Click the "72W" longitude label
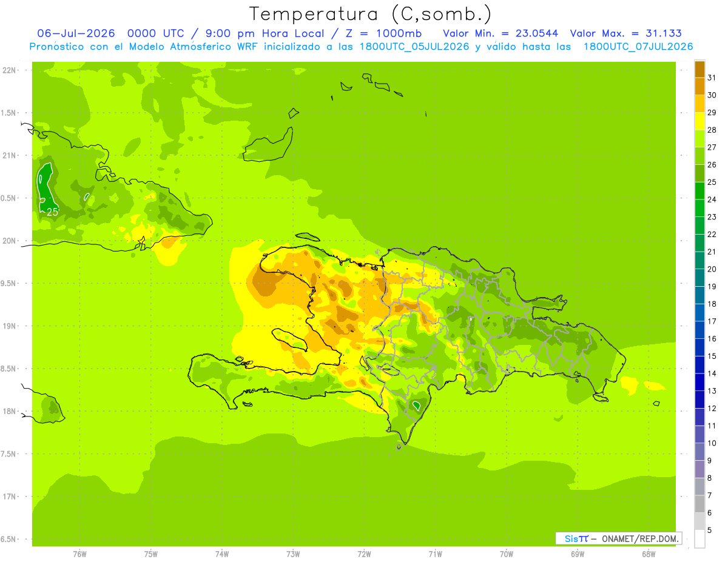 (x=364, y=554)
